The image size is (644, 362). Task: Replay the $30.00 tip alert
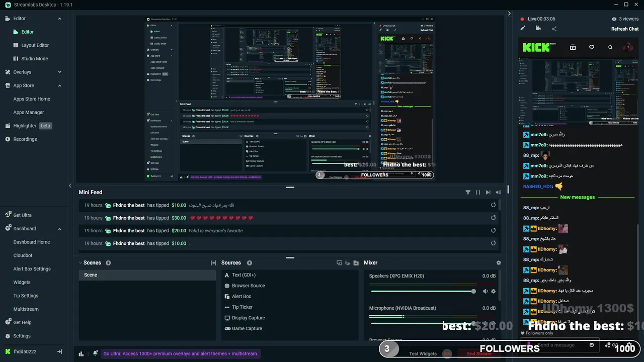point(494,218)
